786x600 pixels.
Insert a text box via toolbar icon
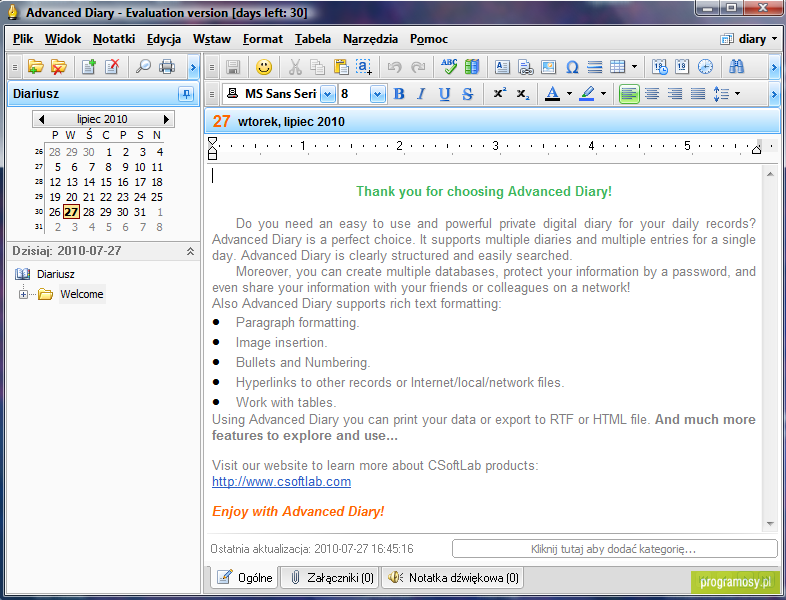(x=502, y=67)
